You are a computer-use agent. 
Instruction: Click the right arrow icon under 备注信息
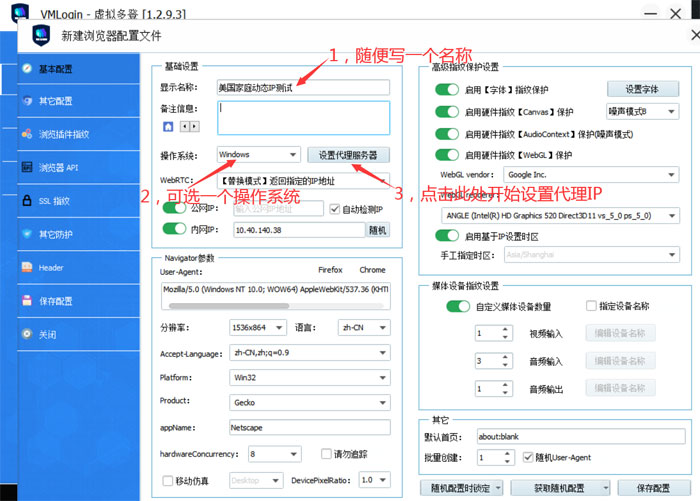[195, 127]
